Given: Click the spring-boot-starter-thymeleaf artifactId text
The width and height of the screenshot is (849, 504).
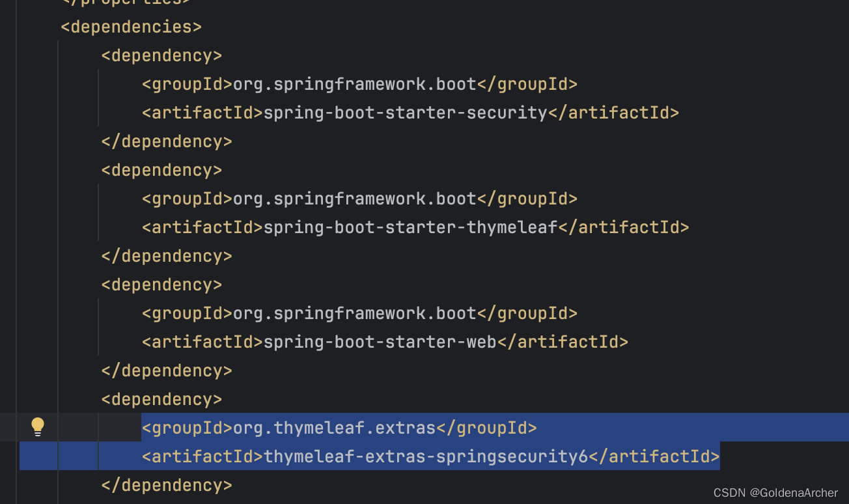Looking at the screenshot, I should pos(410,228).
